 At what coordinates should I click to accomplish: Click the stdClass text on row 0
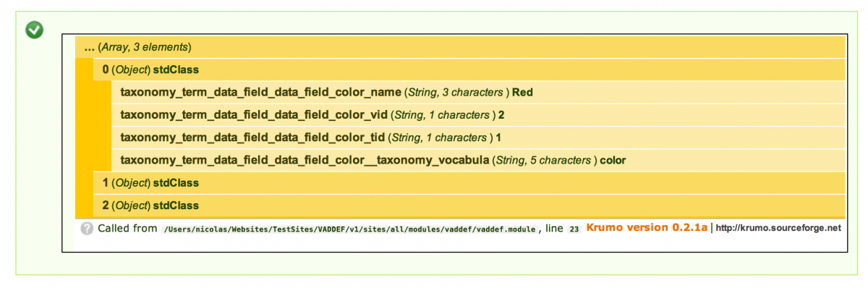pyautogui.click(x=176, y=70)
